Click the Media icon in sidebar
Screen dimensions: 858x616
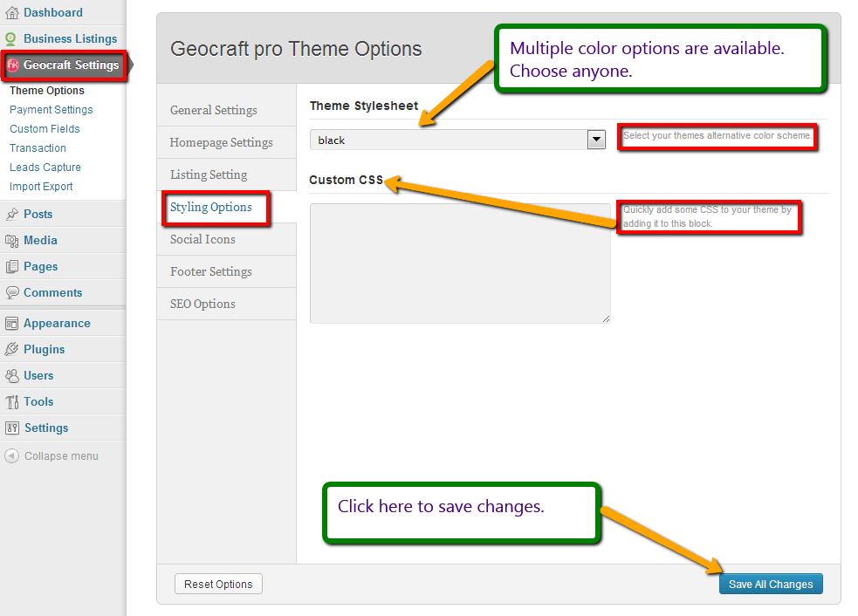(11, 241)
